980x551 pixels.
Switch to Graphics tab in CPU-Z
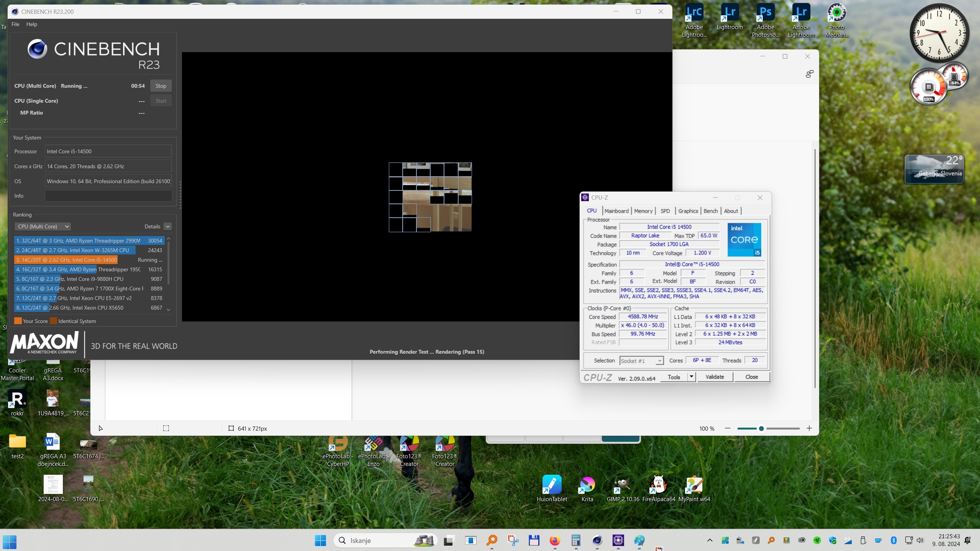pos(688,211)
